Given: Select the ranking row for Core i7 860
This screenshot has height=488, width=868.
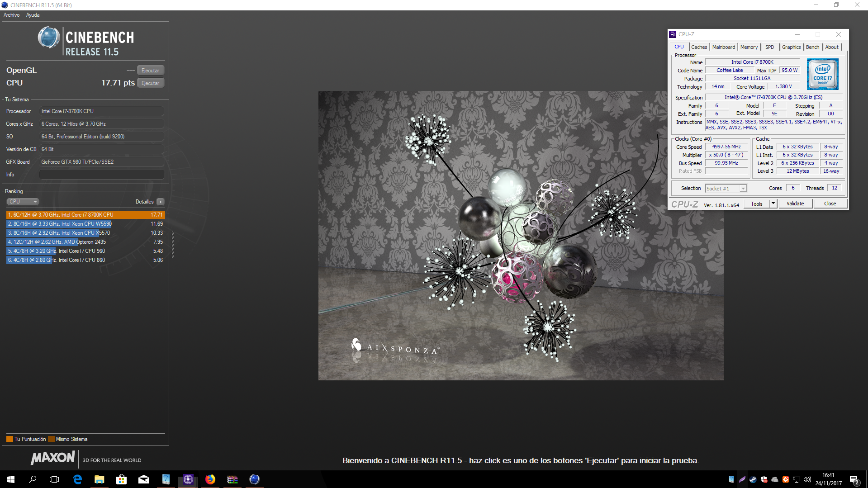Looking at the screenshot, I should [85, 260].
